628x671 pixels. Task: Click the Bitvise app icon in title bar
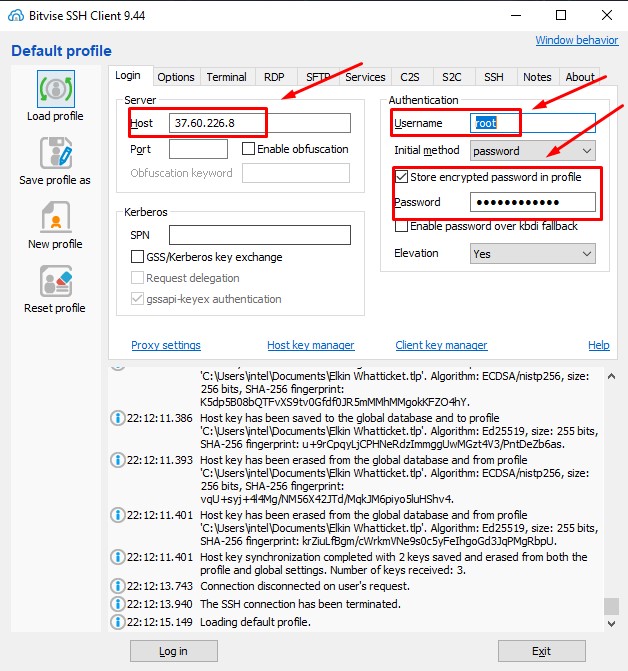pos(15,15)
